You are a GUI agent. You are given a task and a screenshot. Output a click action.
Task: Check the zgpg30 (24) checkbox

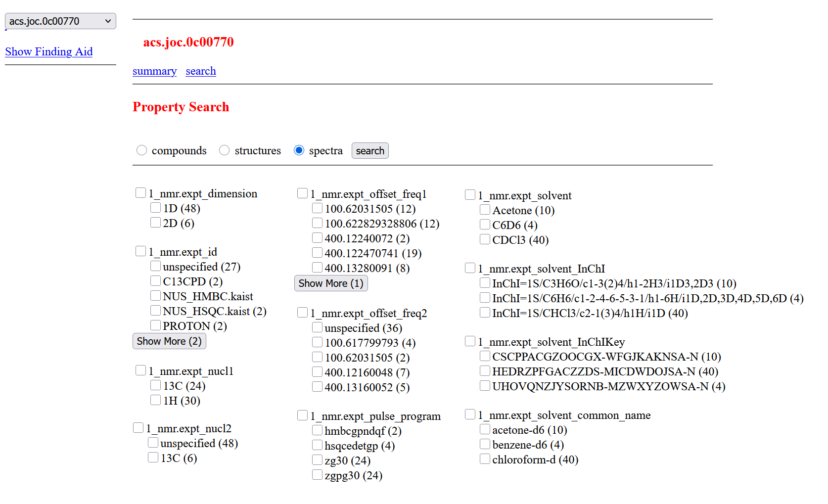click(317, 475)
